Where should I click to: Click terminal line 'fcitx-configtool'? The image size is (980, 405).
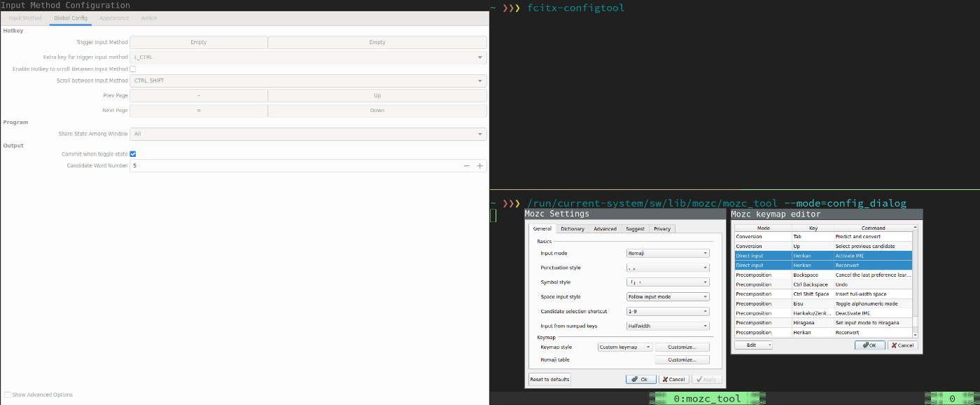tap(575, 8)
